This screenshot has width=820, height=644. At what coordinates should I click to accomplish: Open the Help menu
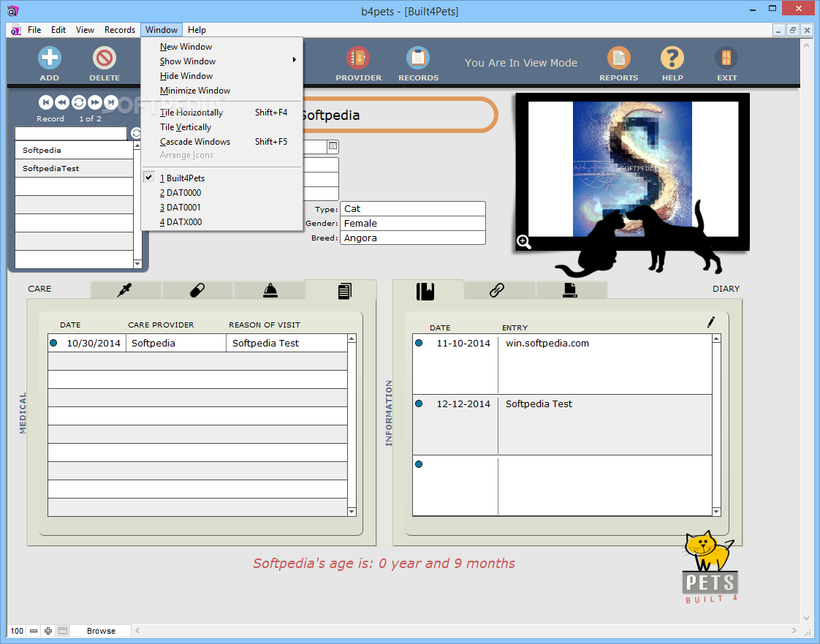tap(197, 30)
